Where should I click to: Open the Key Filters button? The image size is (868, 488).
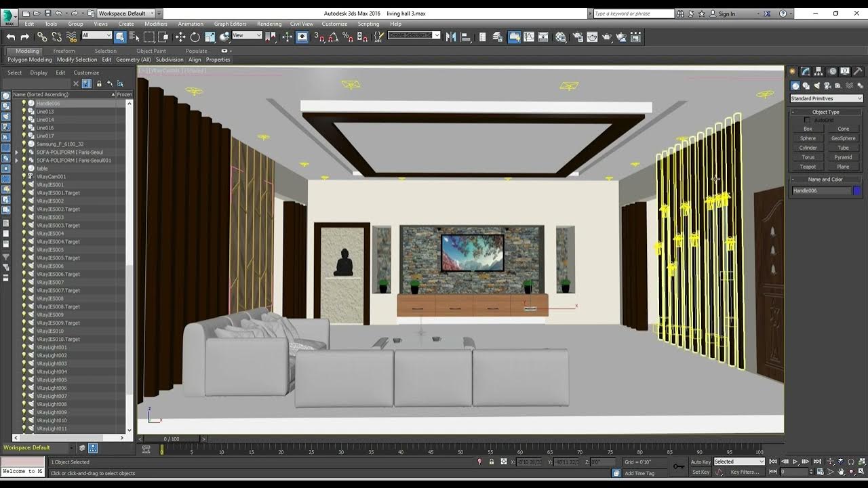(x=745, y=472)
